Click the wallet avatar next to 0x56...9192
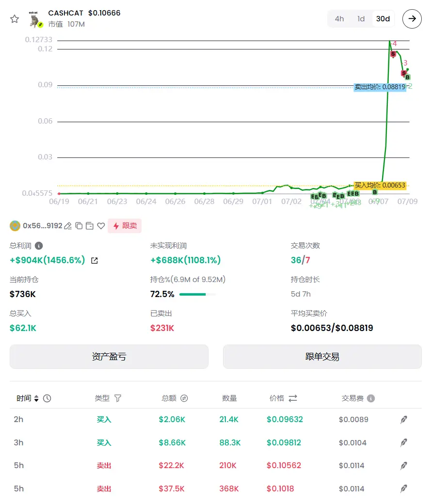This screenshot has width=431, height=504. click(15, 226)
